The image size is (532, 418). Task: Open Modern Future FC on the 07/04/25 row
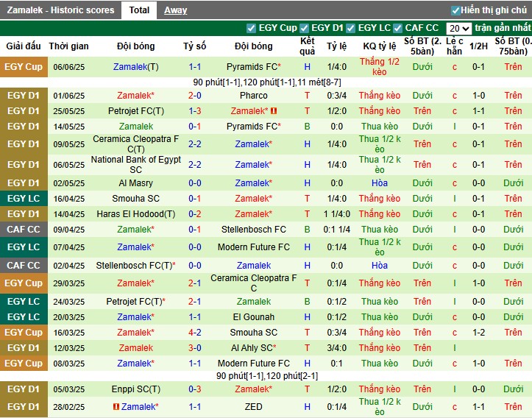(x=253, y=247)
